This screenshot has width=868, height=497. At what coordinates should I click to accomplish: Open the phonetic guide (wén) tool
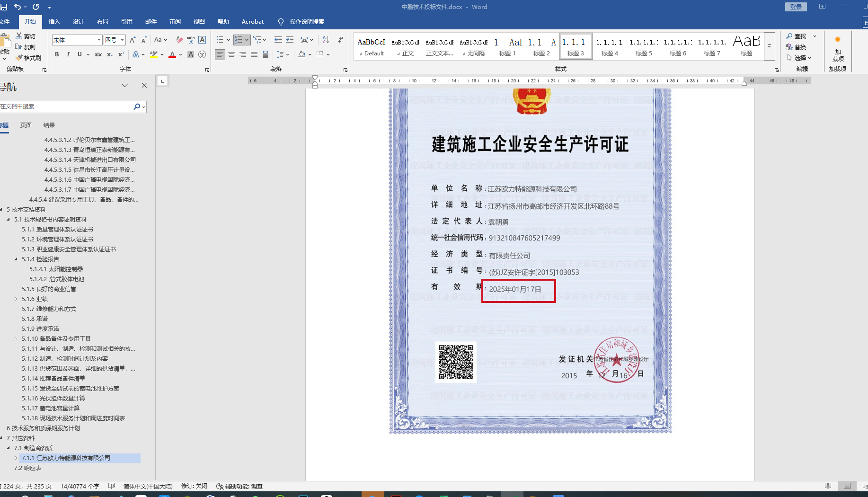tap(191, 40)
